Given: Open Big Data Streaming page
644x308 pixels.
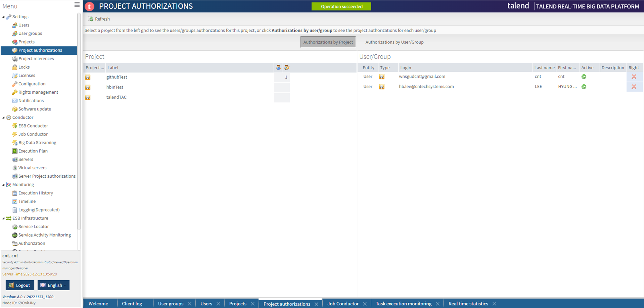Looking at the screenshot, I should pos(37,143).
